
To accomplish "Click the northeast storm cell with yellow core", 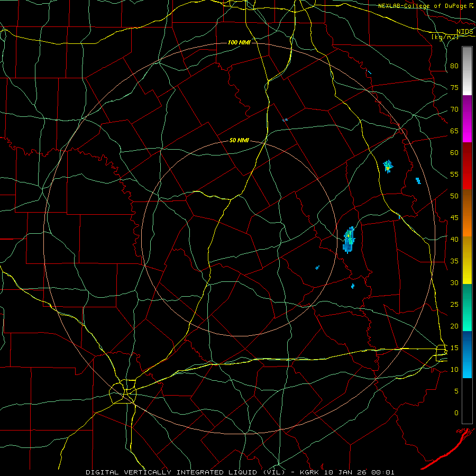I will pos(388,167).
